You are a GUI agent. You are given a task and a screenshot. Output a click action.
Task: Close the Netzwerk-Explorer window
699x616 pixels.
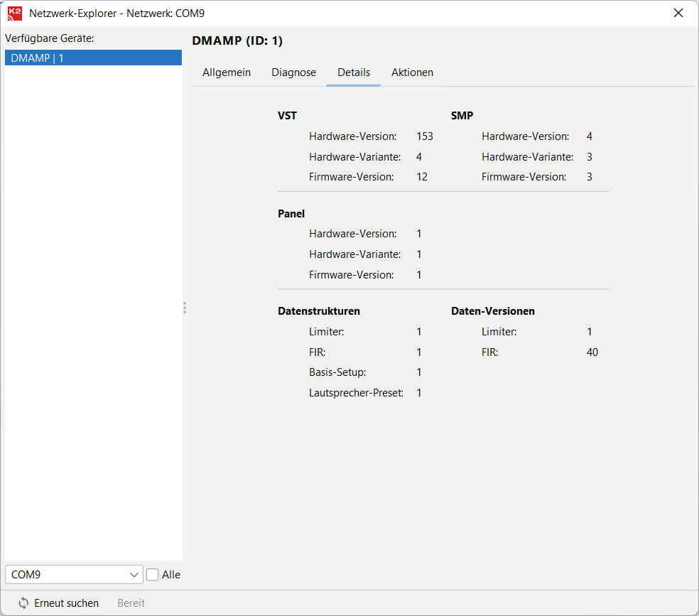pyautogui.click(x=678, y=13)
